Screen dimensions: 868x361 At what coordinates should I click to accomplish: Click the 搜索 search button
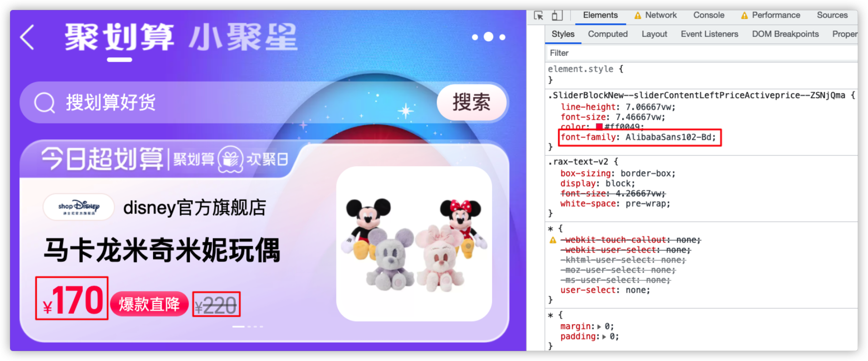pos(472,102)
